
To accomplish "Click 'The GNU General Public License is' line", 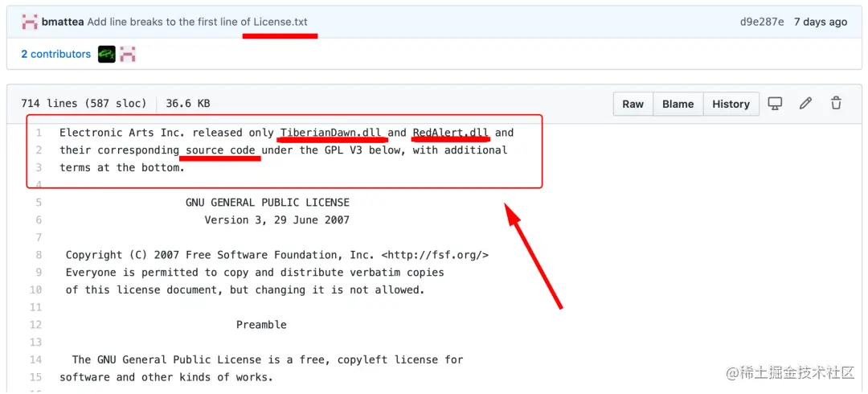I will [x=268, y=359].
